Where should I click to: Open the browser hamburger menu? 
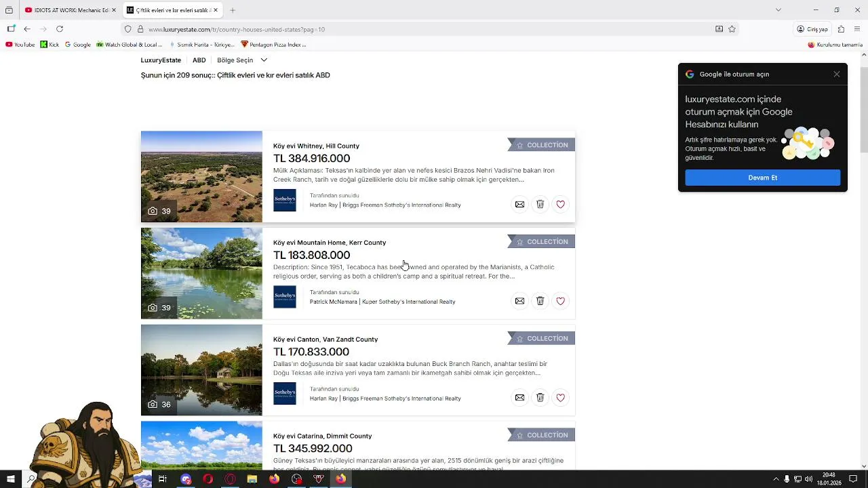click(x=857, y=29)
